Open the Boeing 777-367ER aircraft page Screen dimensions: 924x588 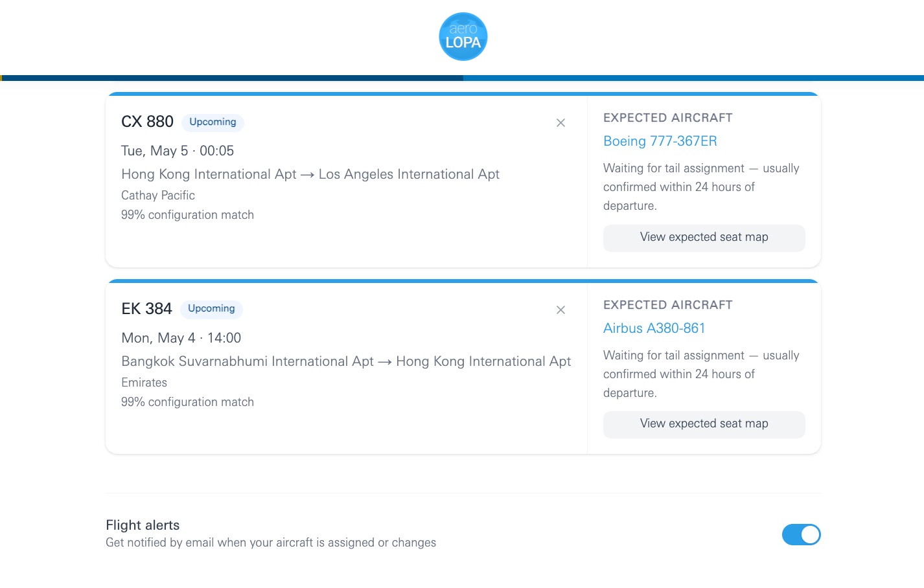[660, 141]
